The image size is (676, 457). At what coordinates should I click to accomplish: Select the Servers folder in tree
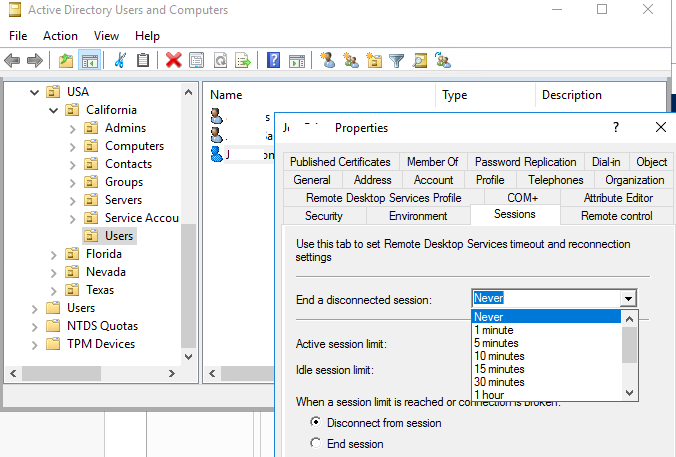pos(123,200)
